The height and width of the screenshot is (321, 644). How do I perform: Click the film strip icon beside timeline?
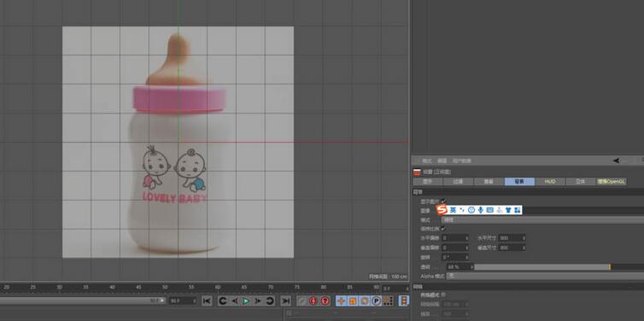[x=404, y=301]
